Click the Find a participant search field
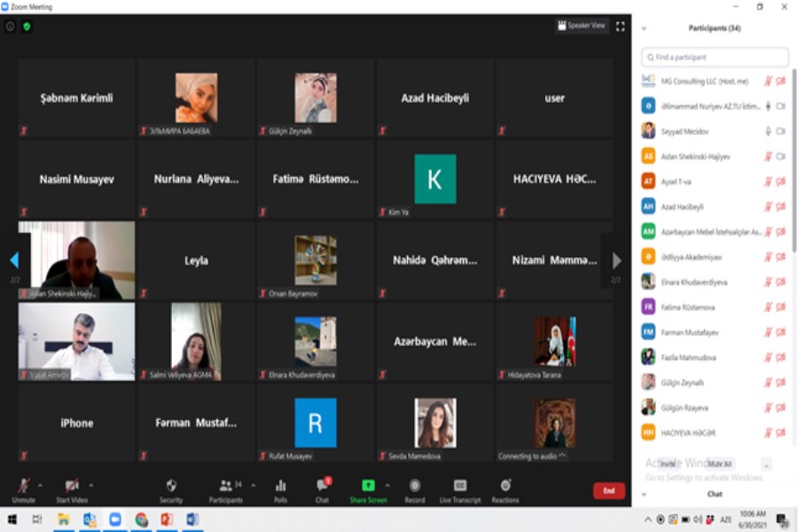The width and height of the screenshot is (798, 532). click(715, 57)
